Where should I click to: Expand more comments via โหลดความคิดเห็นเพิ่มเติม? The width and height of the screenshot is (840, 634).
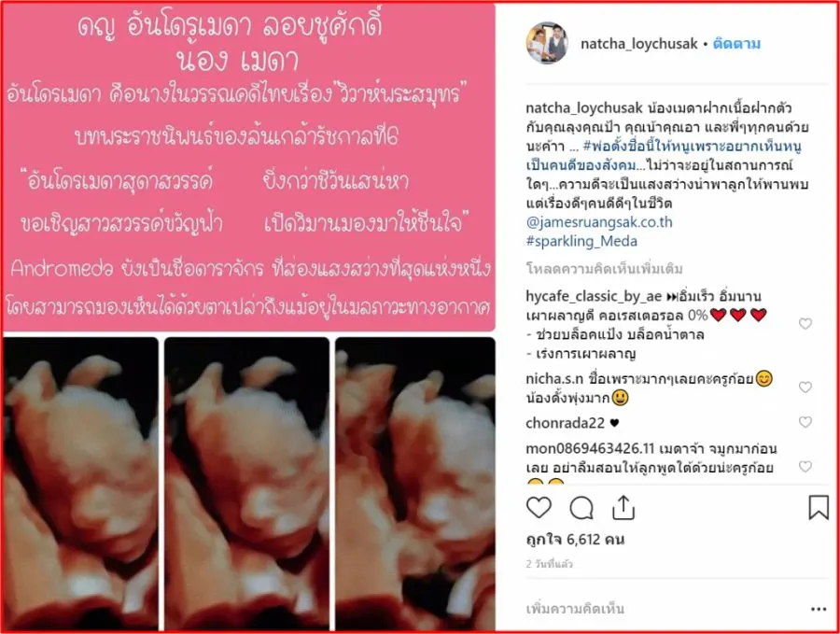[x=604, y=268]
